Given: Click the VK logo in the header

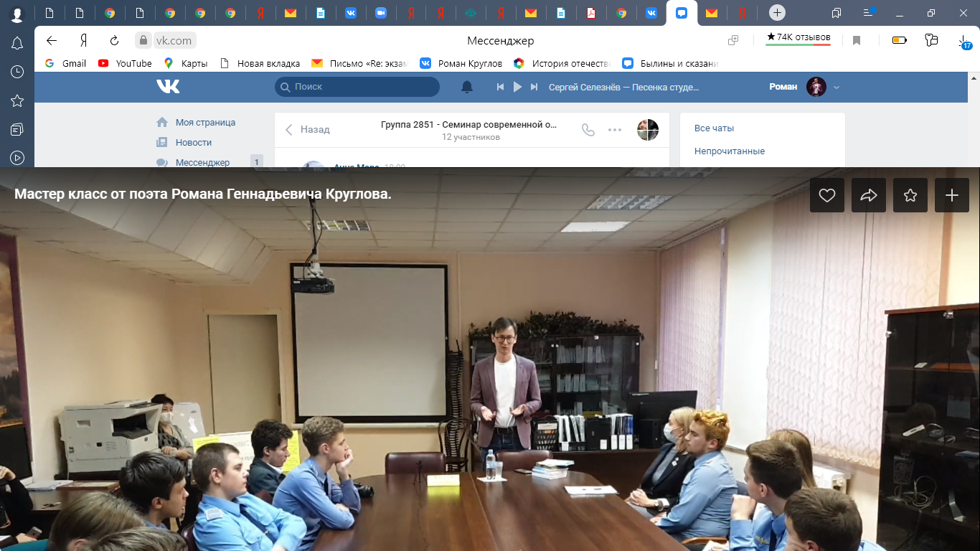Looking at the screenshot, I should tap(168, 87).
